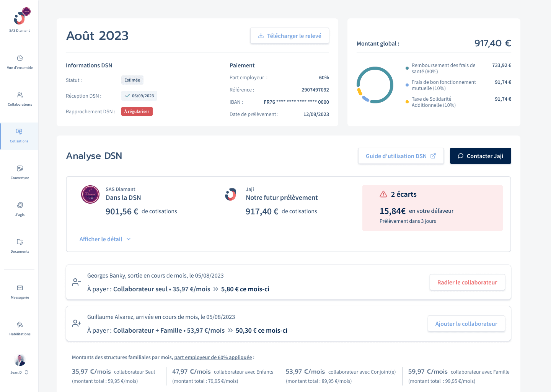Click Télécharger le relevé button

(290, 36)
